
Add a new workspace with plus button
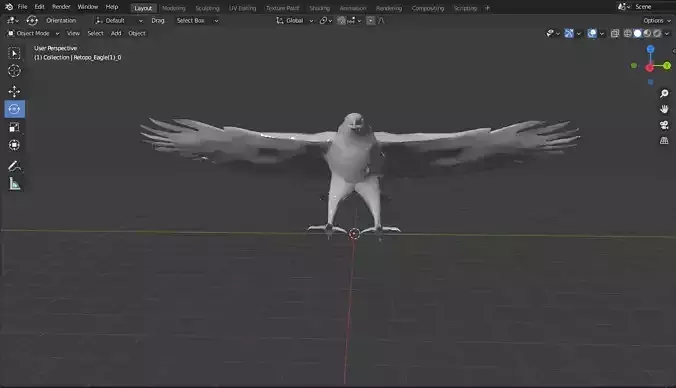coord(487,8)
